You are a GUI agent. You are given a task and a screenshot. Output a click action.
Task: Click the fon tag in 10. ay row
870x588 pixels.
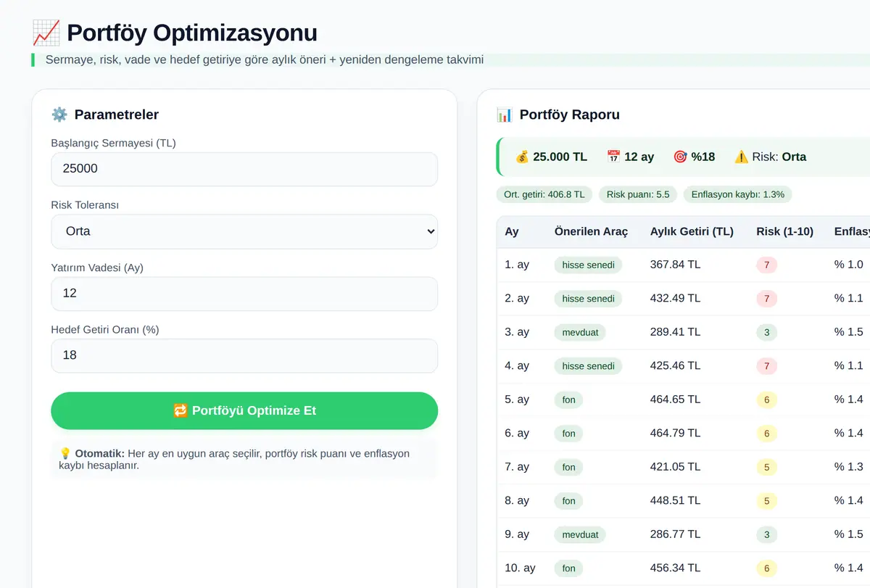[x=569, y=568]
